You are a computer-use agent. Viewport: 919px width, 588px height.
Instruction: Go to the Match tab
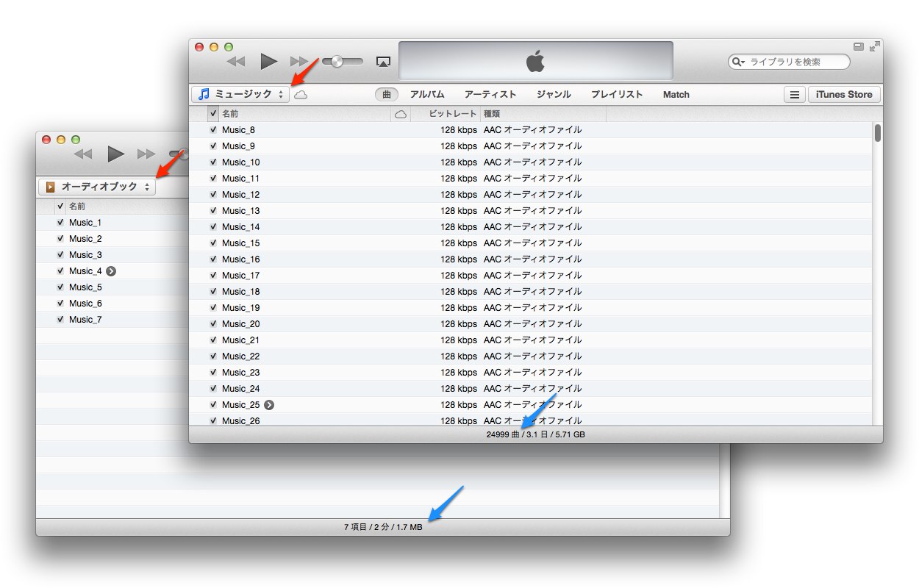676,95
